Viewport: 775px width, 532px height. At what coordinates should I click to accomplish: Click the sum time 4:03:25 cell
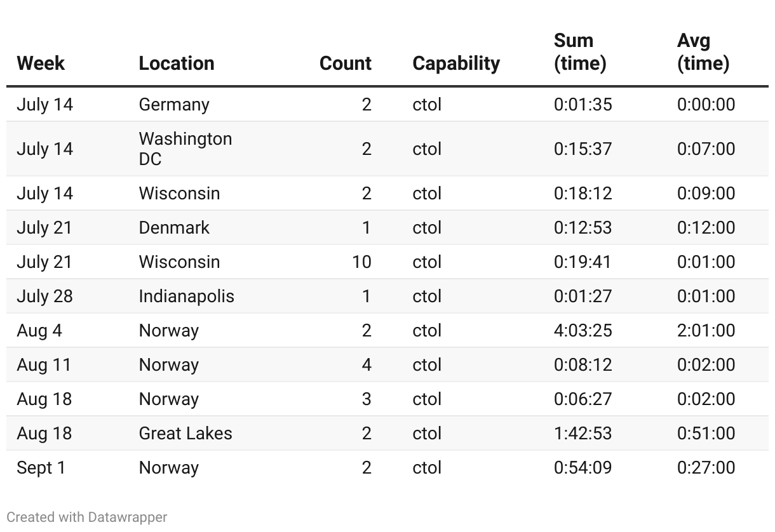pos(582,330)
